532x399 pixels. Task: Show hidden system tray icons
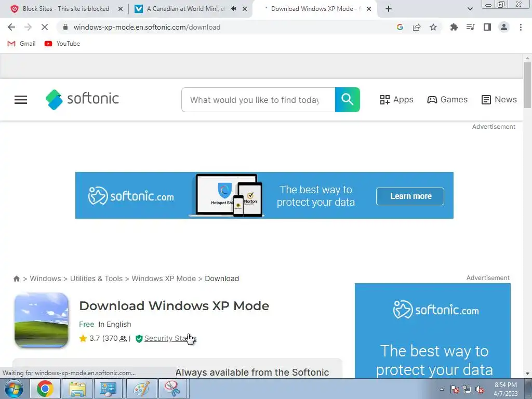coord(442,389)
